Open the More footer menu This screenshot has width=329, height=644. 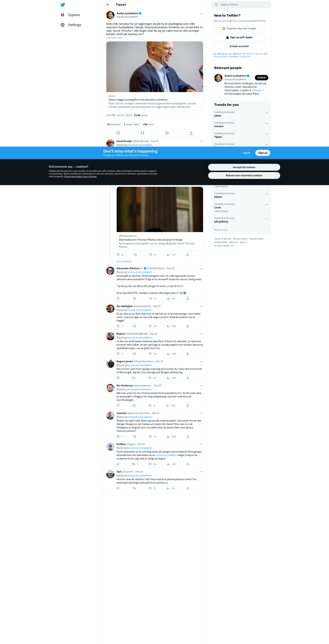coord(244,242)
